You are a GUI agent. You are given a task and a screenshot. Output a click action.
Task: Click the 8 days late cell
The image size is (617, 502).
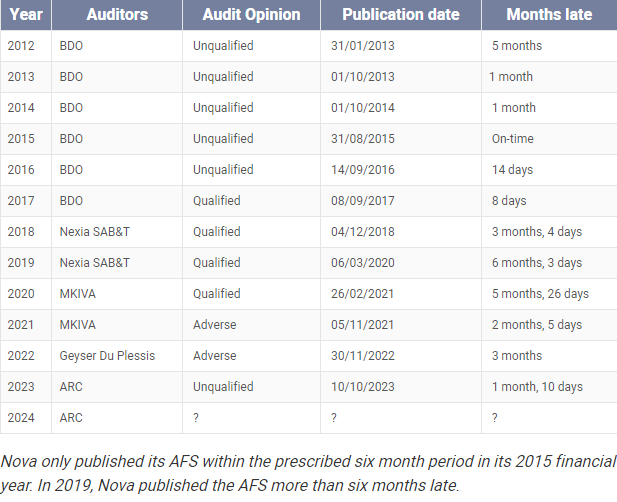[x=509, y=201]
